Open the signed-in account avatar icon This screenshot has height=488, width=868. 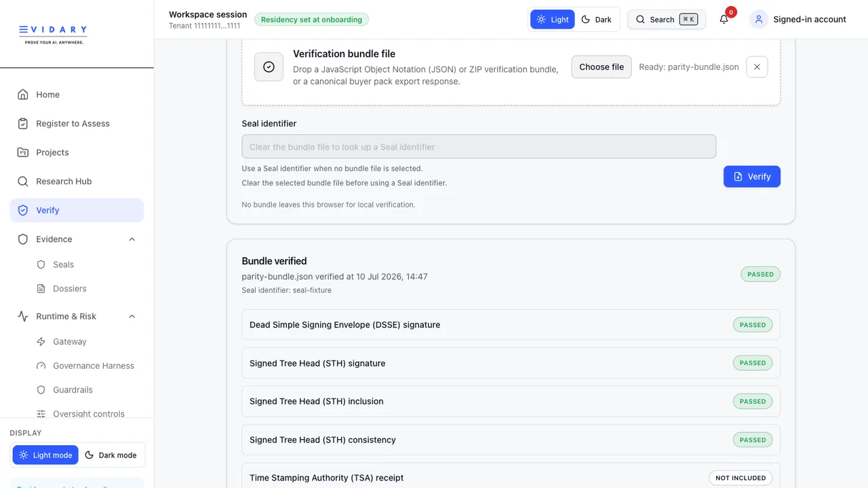click(758, 20)
